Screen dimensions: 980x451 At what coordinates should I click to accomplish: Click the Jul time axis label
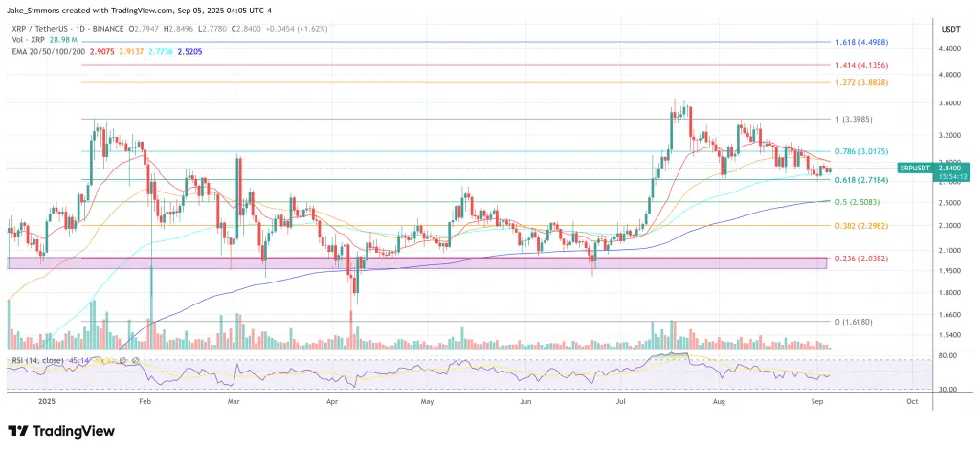[x=621, y=400]
